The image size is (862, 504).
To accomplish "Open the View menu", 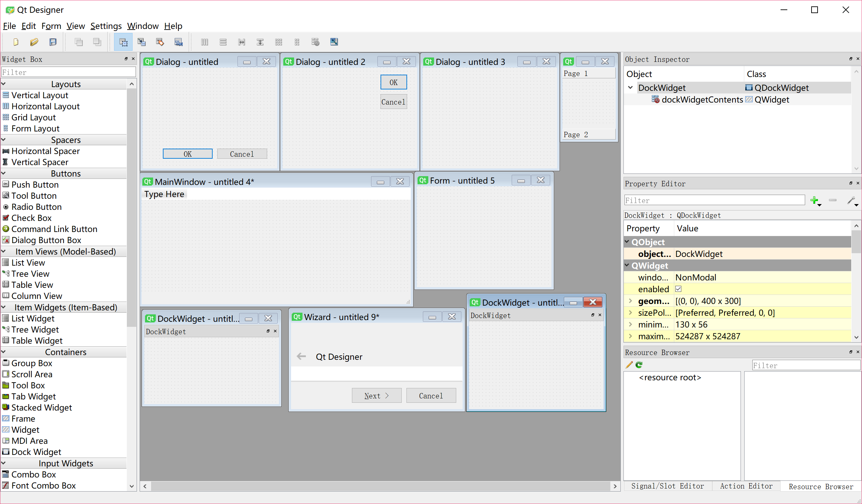I will 74,26.
